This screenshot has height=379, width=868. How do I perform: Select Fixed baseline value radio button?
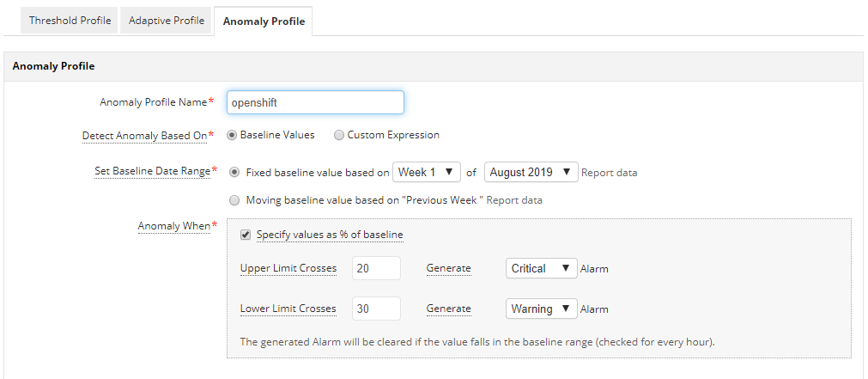point(234,172)
